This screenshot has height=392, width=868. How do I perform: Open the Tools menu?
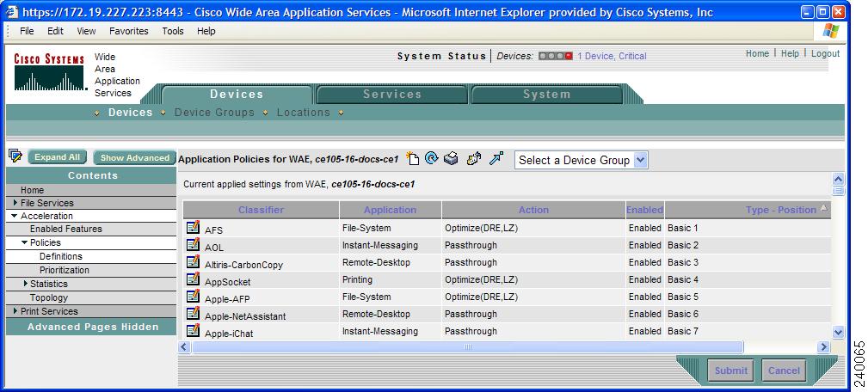pos(173,31)
